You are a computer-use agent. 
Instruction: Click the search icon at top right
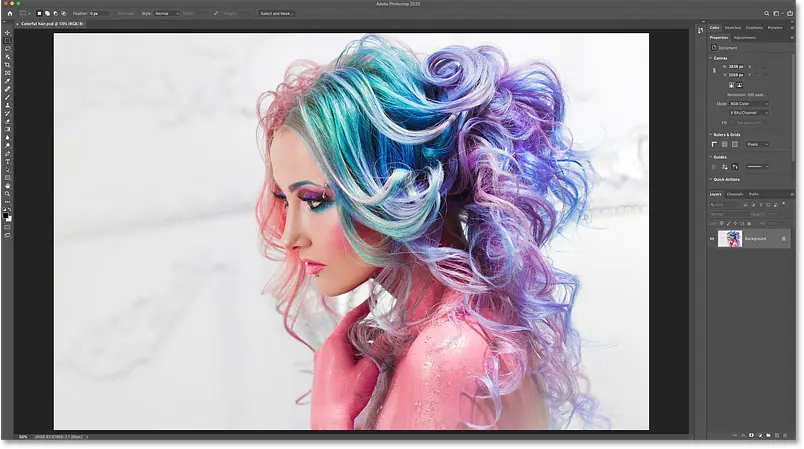(767, 13)
